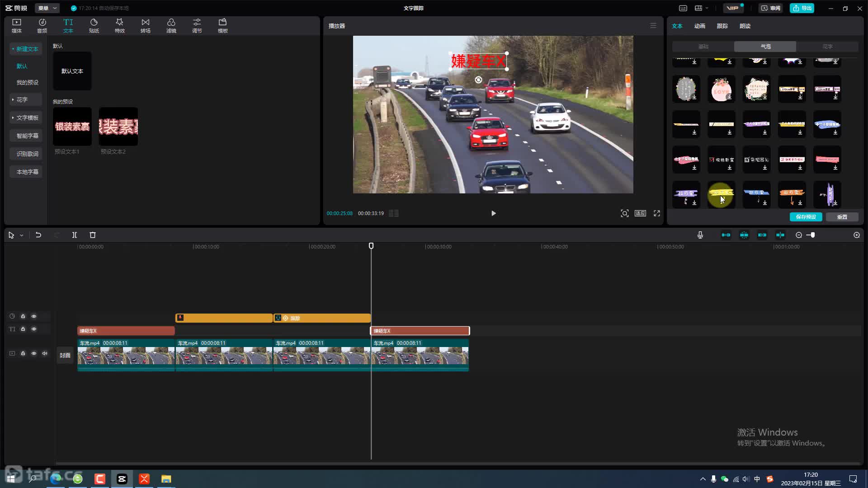Collapse the 新建文本 section
The height and width of the screenshot is (488, 868).
pyautogui.click(x=26, y=49)
